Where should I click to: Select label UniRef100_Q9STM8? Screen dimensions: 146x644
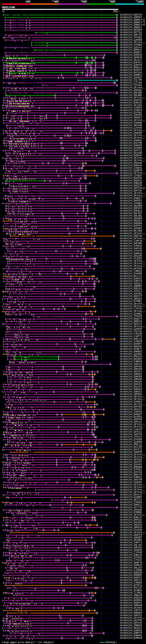[131, 620]
